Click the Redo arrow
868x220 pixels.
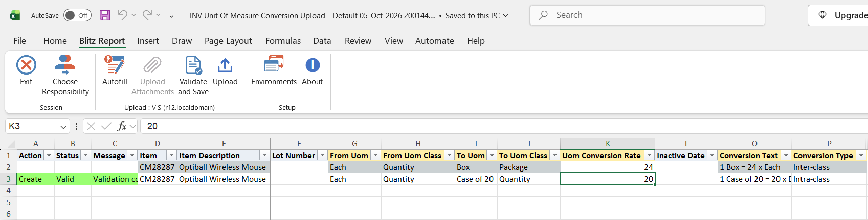click(147, 15)
